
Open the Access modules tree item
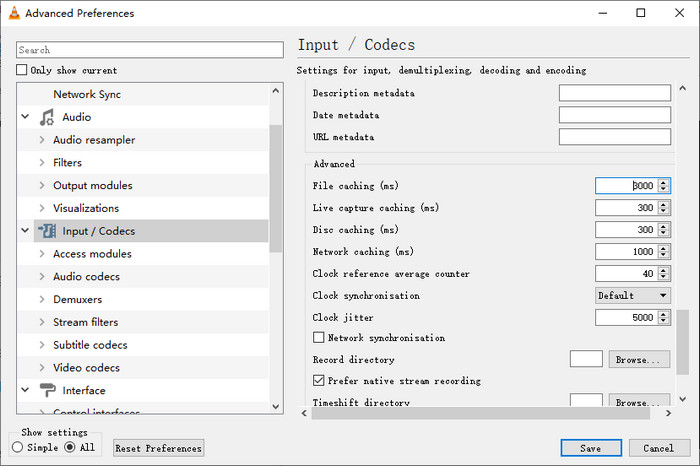point(92,254)
